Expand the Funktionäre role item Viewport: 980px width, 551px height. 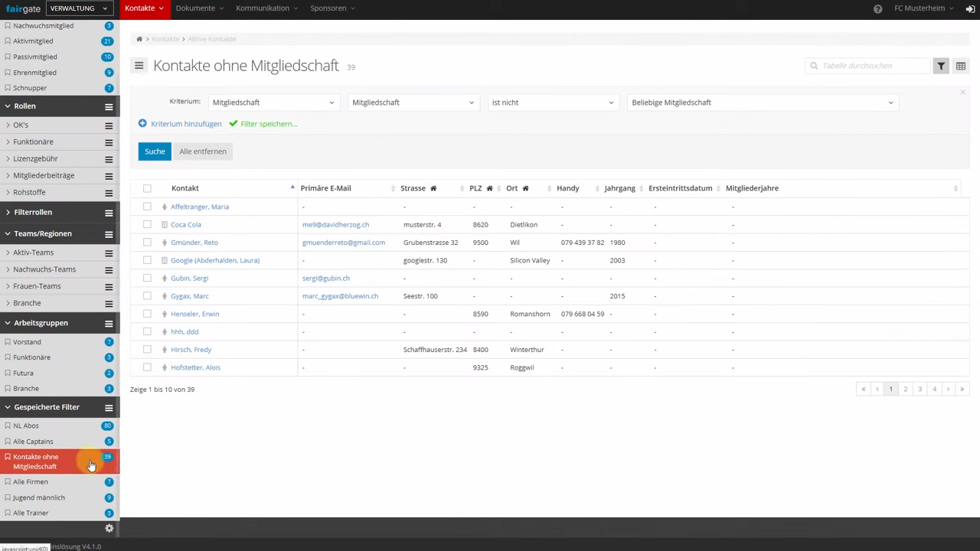[x=8, y=142]
